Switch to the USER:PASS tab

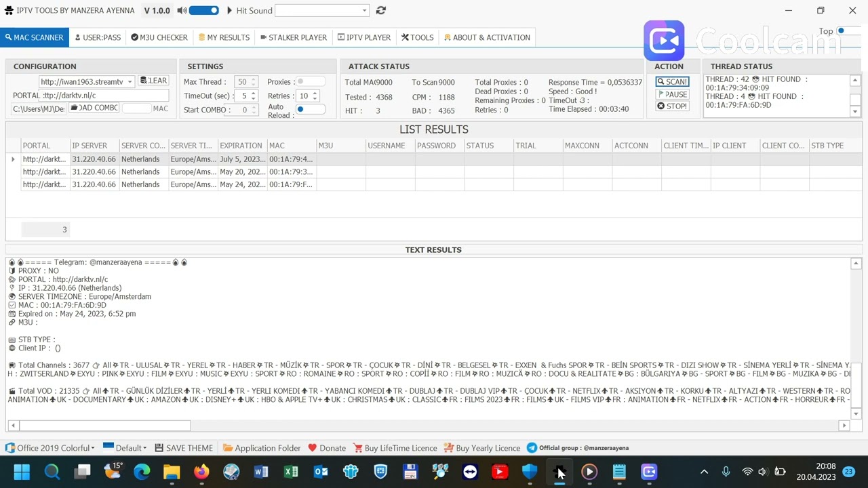tap(98, 37)
